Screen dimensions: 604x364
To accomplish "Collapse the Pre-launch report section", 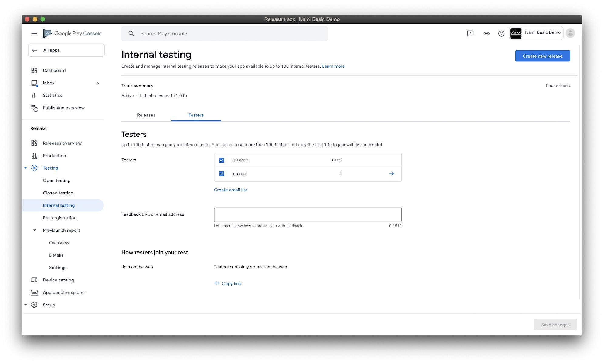I will 34,230.
